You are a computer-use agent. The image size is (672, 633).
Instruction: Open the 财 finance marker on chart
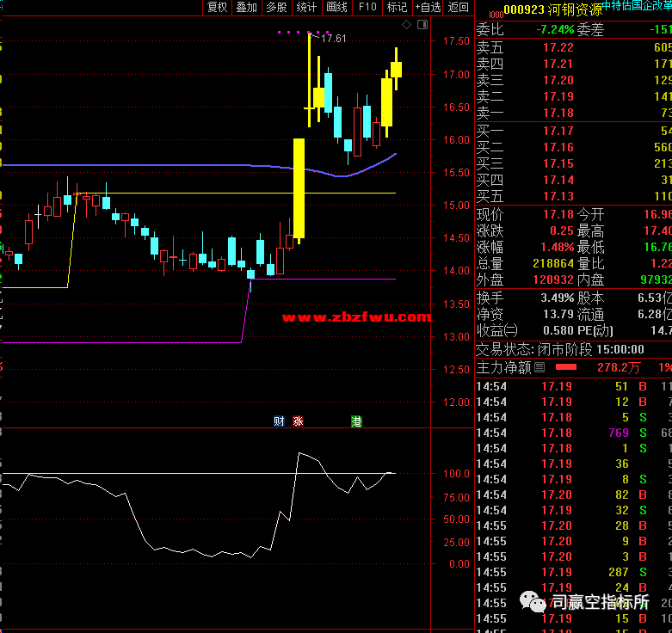pyautogui.click(x=279, y=421)
